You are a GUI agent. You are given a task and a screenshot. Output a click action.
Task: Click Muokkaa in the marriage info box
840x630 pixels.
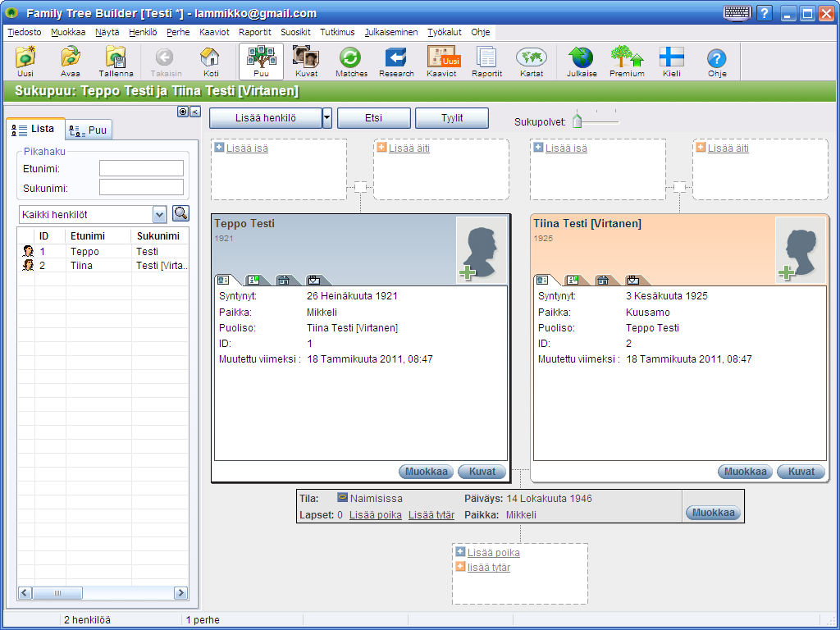point(713,513)
